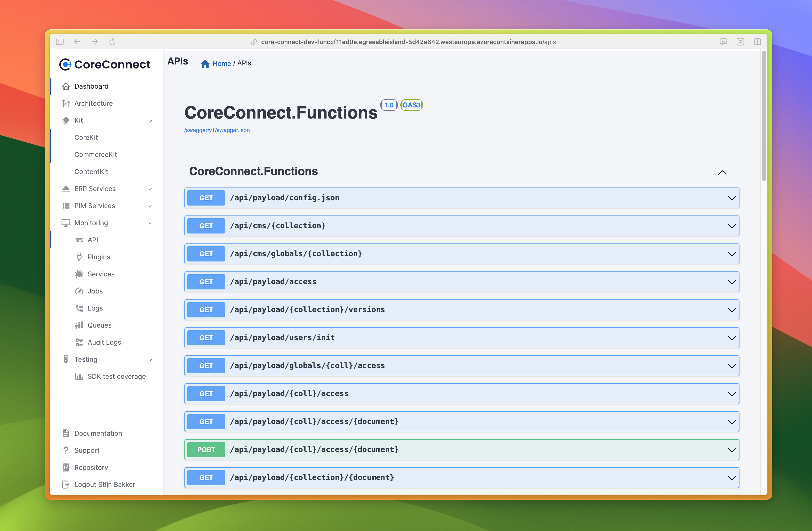The width and height of the screenshot is (812, 531).
Task: Click the Services bug icon
Action: point(79,274)
